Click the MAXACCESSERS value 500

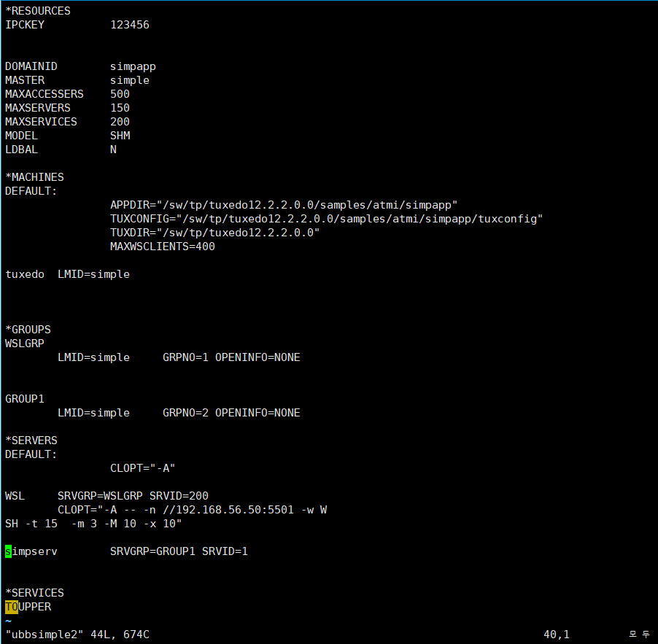point(120,94)
